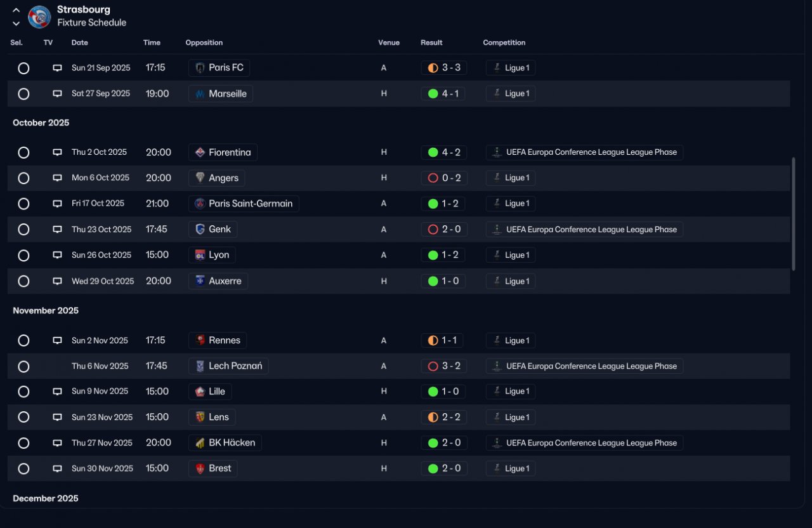Open the Lyon opposition button
812x528 pixels.
click(213, 255)
